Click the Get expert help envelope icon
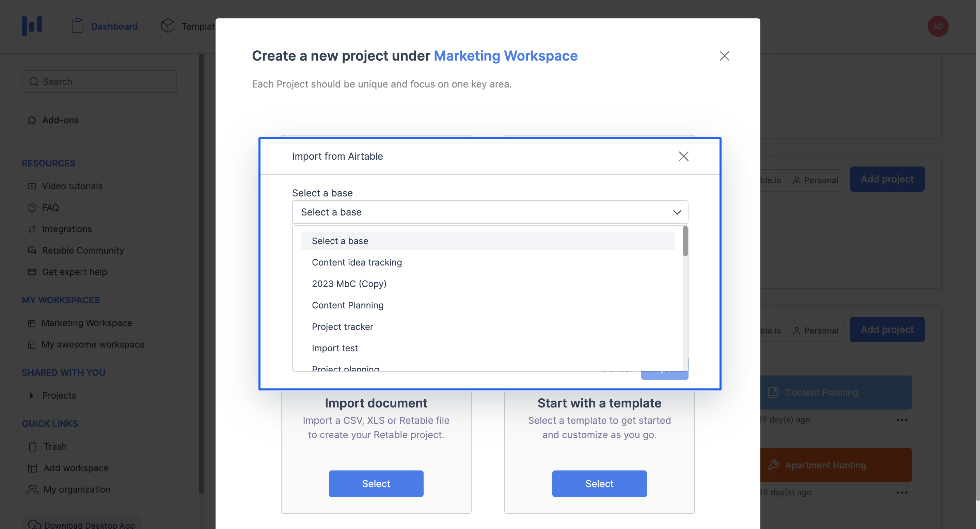The width and height of the screenshot is (980, 529). pyautogui.click(x=32, y=272)
